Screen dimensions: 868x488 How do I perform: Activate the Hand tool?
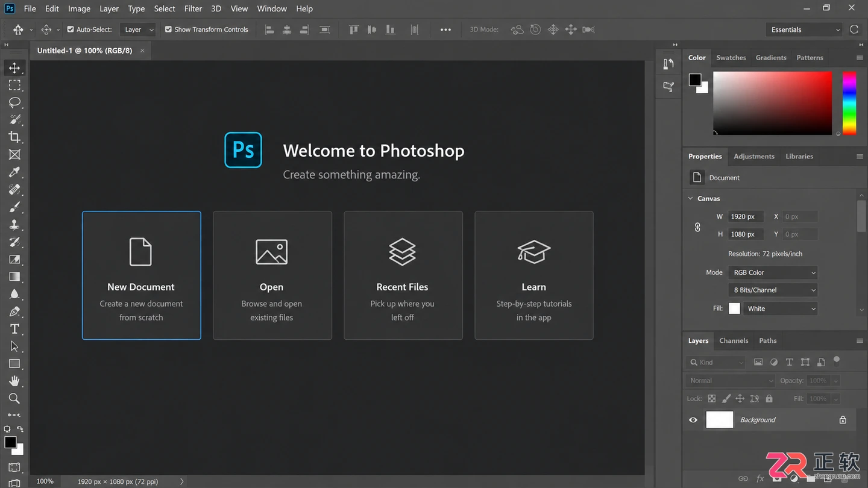[x=14, y=381]
